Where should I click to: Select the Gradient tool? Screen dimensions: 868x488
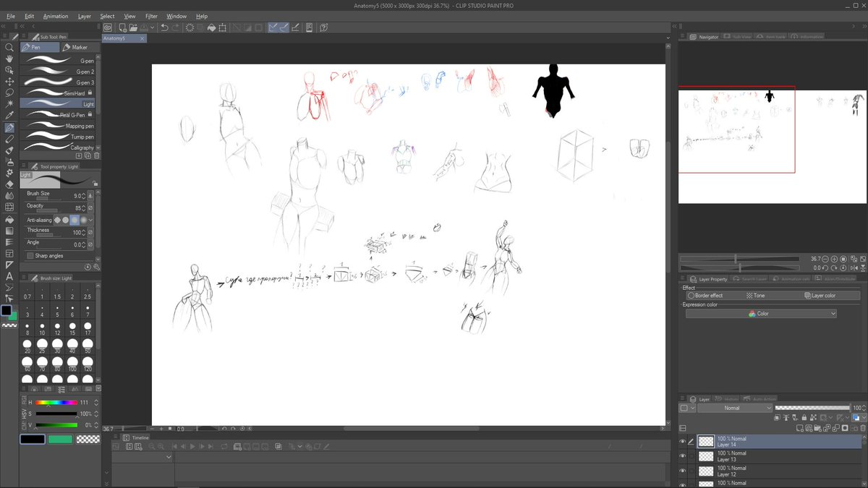9,231
